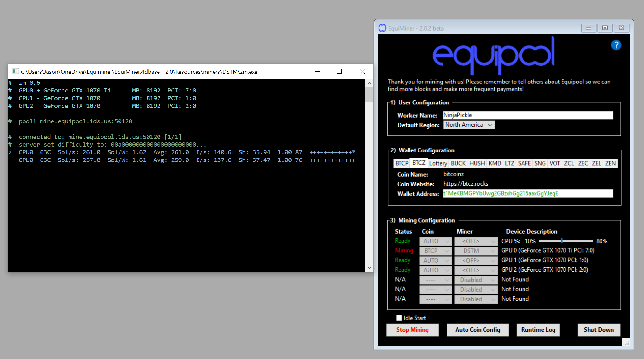644x359 pixels.
Task: Open the GPU 1 <OFF> miner dropdown
Action: pos(476,260)
